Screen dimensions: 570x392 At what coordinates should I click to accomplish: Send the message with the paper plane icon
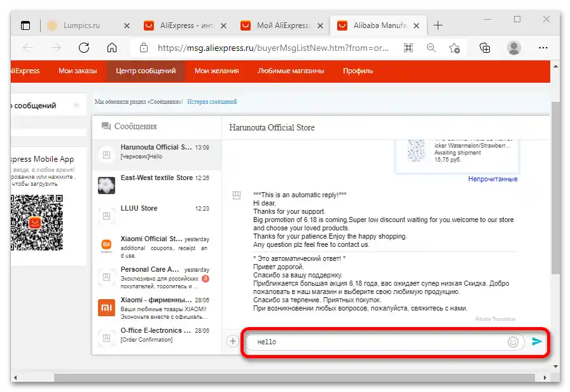coord(537,342)
